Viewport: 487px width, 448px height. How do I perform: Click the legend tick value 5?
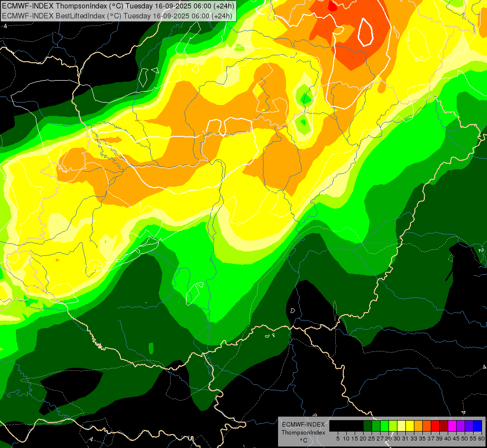tap(338, 439)
